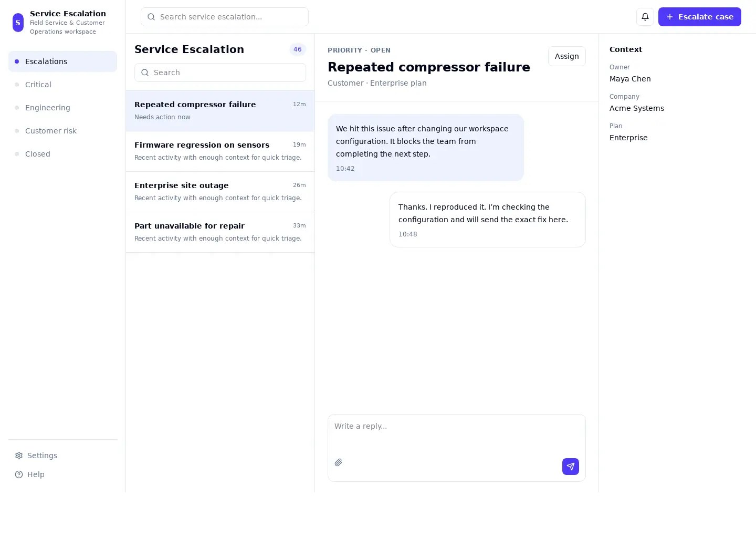This screenshot has width=756, height=538.
Task: Click the list Search field
Action: tap(220, 73)
